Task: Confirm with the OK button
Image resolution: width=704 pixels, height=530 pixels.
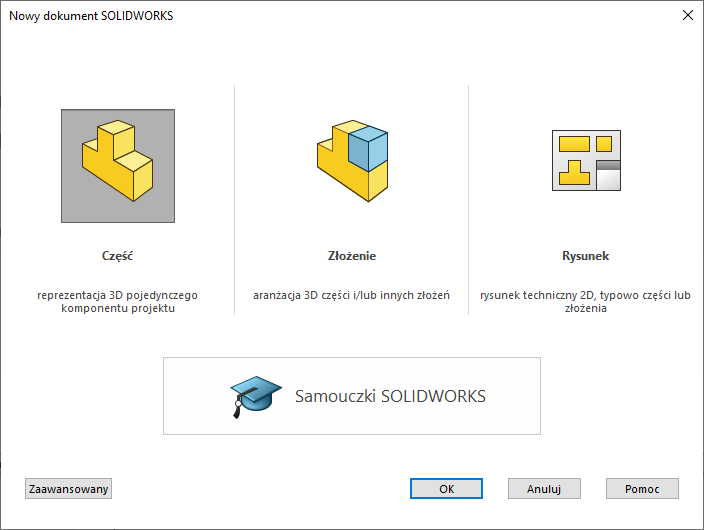Action: (446, 489)
